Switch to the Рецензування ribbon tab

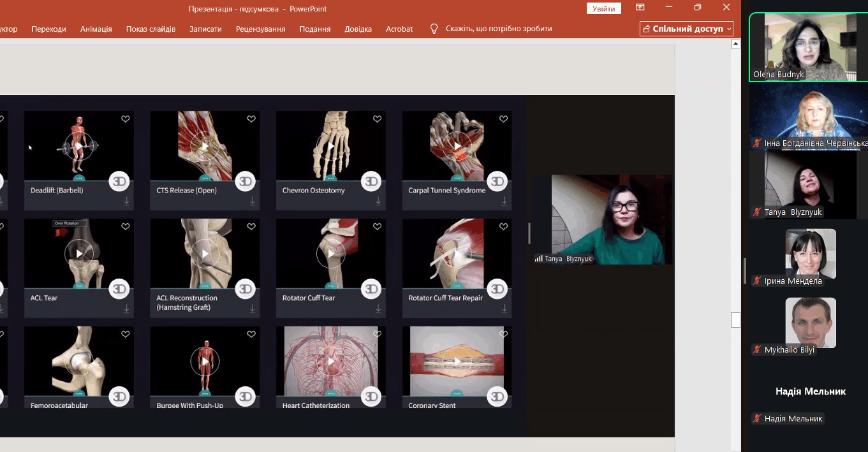[260, 29]
